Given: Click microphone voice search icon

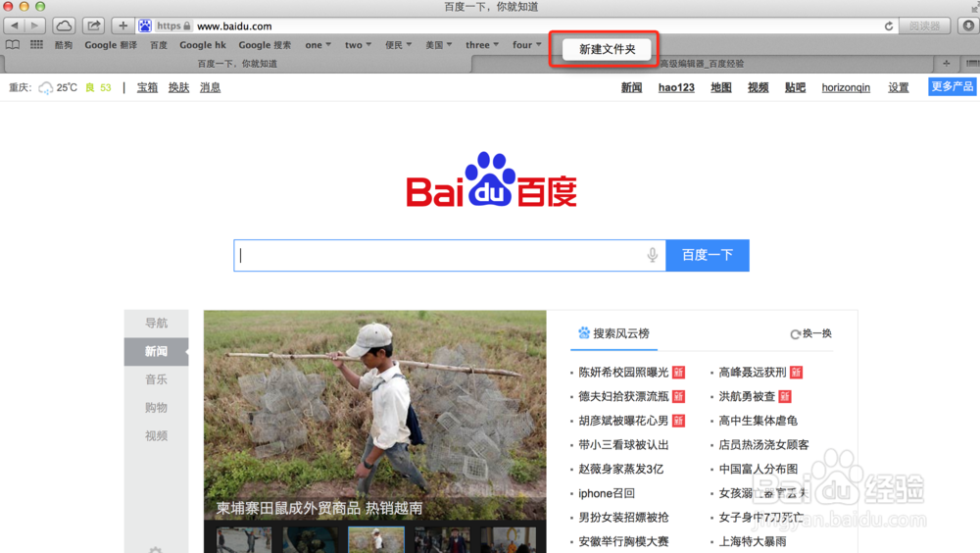Looking at the screenshot, I should click(x=652, y=255).
